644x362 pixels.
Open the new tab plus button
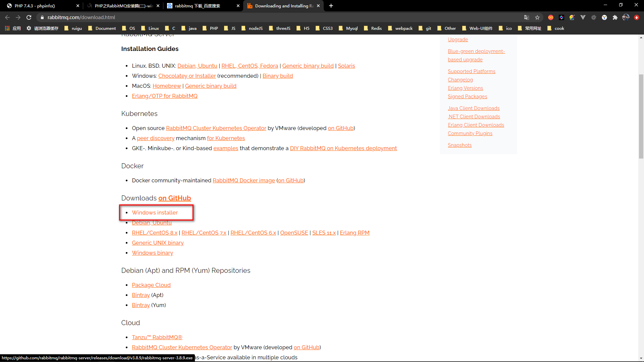point(331,6)
